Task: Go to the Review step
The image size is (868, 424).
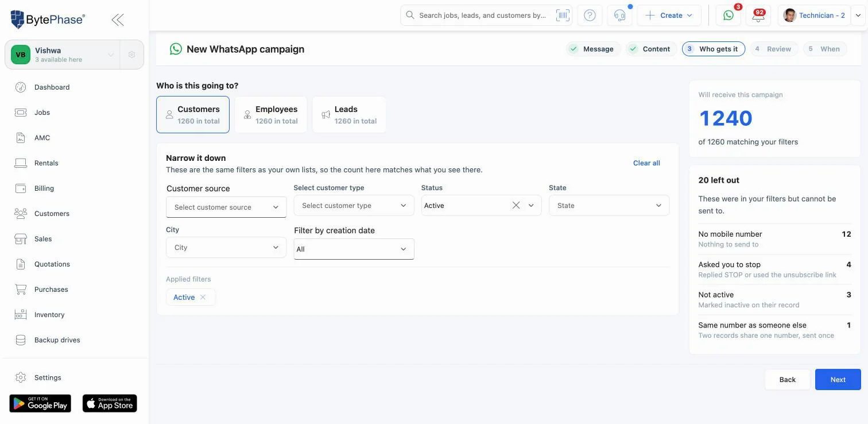Action: tap(773, 49)
